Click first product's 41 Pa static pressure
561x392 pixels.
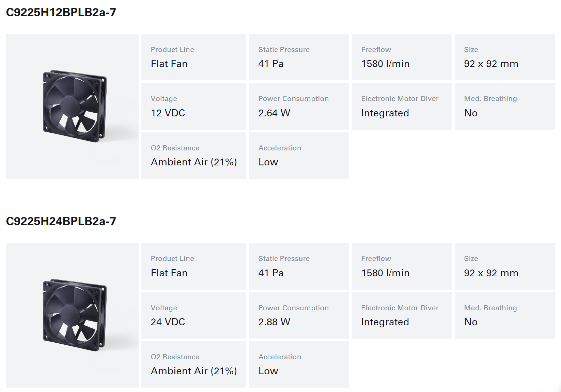[x=299, y=57]
